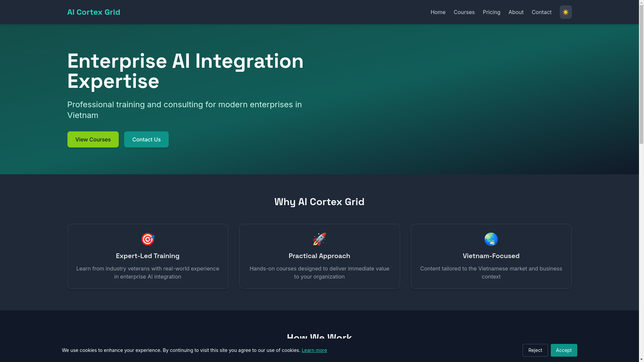The height and width of the screenshot is (362, 644).
Task: Open the Courses nav item
Action: 464,12
